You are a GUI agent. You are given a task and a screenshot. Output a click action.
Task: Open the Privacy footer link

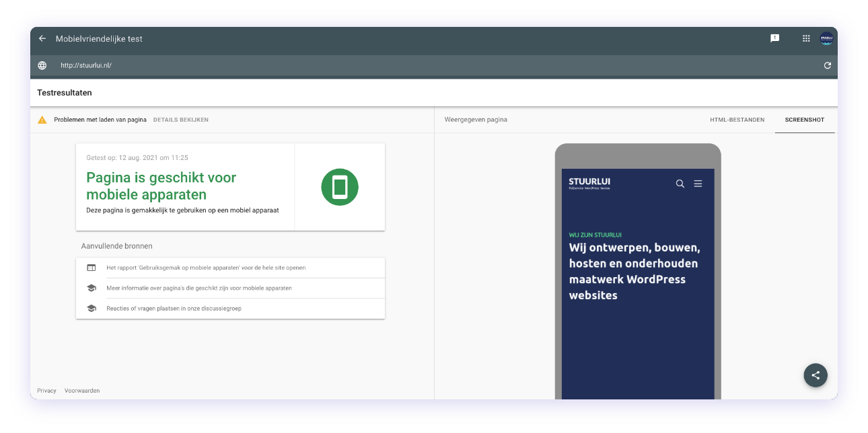46,391
